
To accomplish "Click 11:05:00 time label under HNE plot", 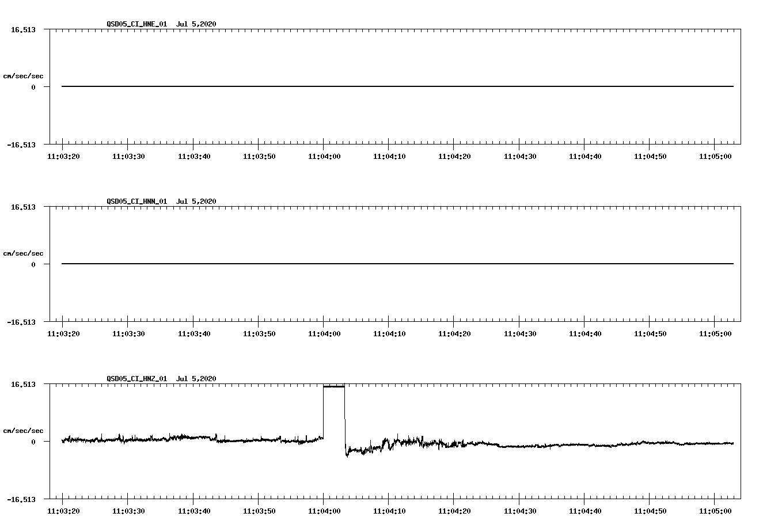I will [x=715, y=156].
